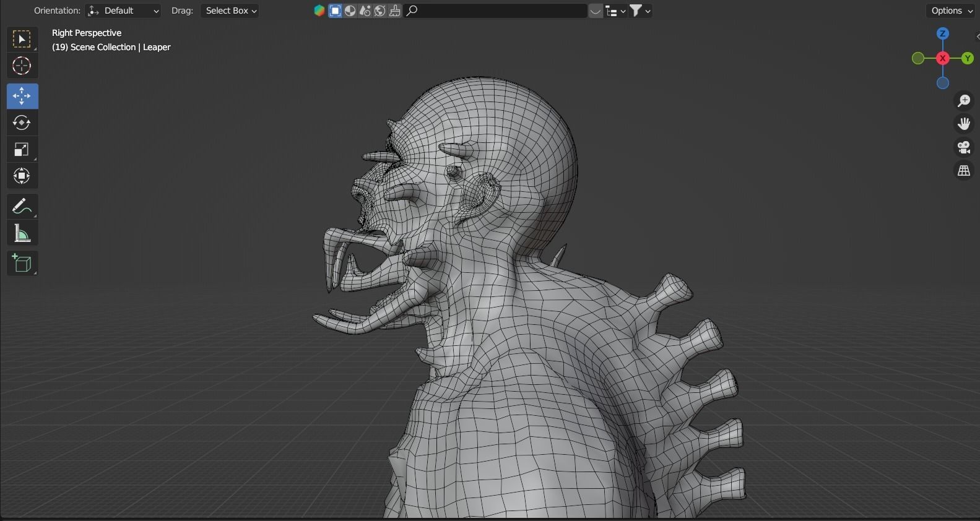The height and width of the screenshot is (521, 980).
Task: Choose the Rotate tool
Action: 22,123
